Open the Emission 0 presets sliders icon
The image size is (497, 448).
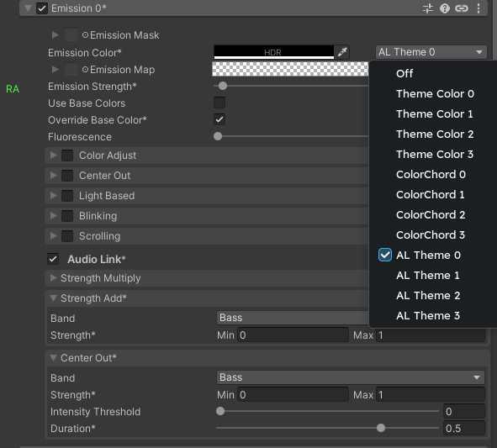[427, 8]
